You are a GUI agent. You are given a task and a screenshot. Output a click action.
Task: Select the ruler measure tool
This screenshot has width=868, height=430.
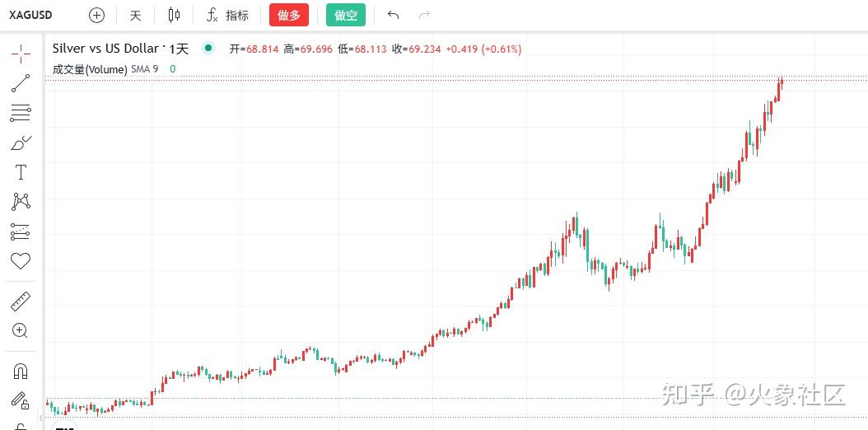coord(21,301)
